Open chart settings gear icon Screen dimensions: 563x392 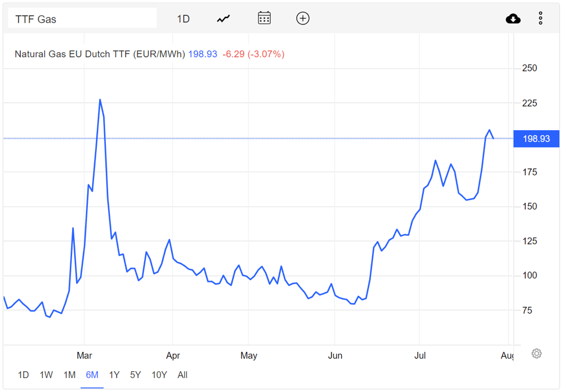(537, 354)
